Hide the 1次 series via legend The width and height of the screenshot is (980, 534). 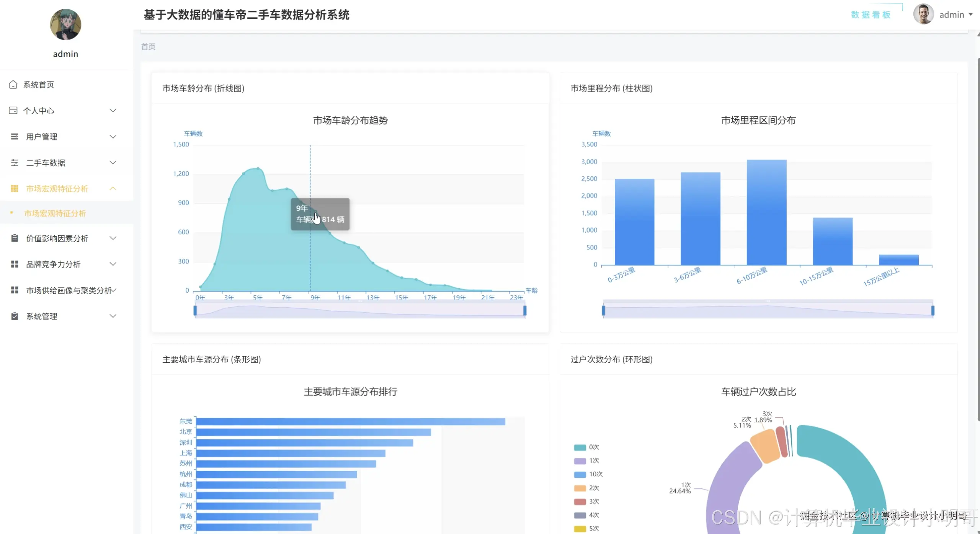(587, 460)
